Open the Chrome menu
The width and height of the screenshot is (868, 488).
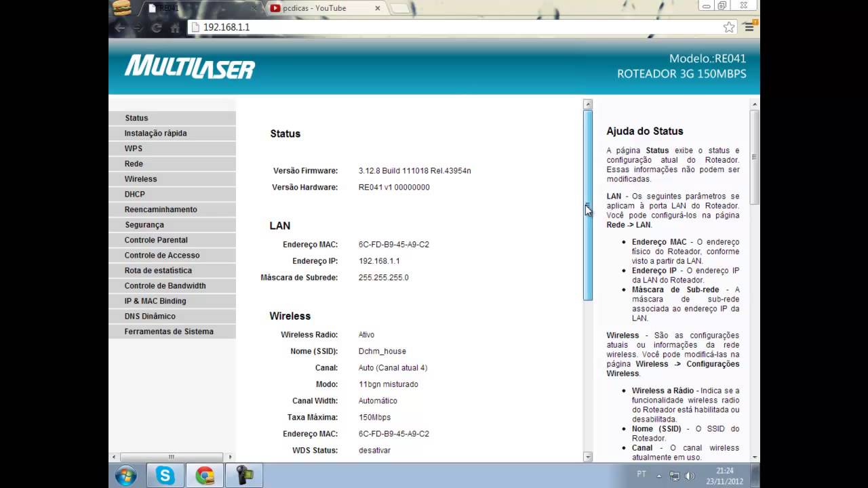(749, 27)
